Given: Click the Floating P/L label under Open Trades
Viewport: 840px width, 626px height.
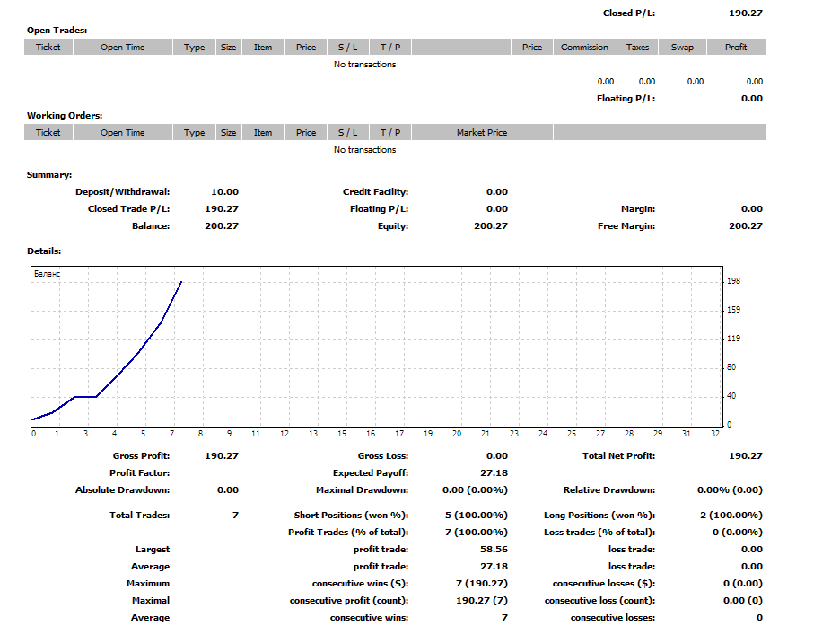Looking at the screenshot, I should (626, 99).
